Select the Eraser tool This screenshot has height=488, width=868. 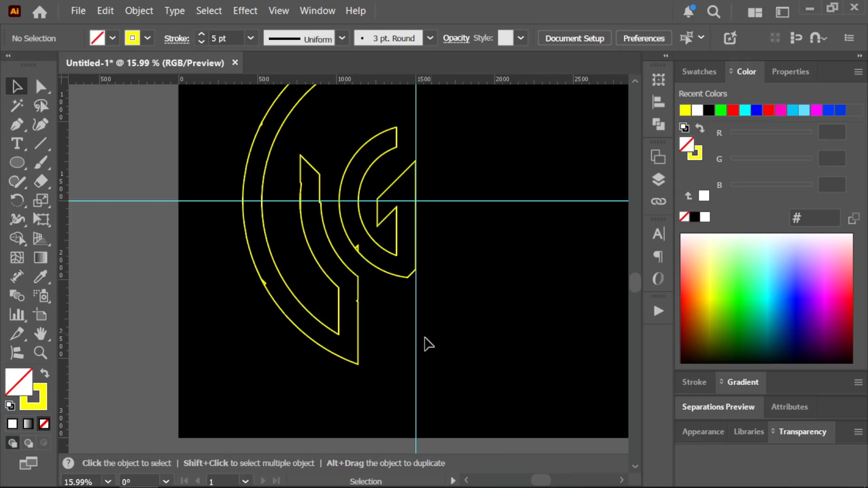pyautogui.click(x=41, y=181)
